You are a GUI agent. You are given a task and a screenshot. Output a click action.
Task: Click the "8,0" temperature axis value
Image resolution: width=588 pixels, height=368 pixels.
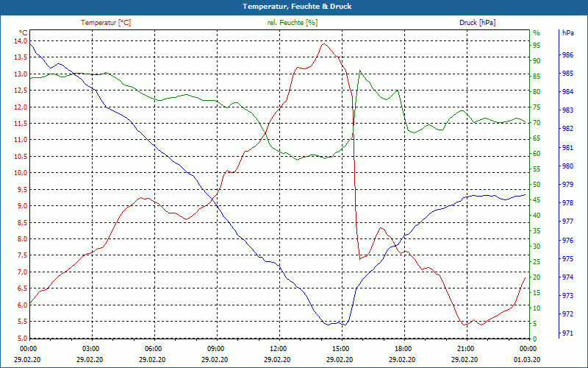coord(23,239)
